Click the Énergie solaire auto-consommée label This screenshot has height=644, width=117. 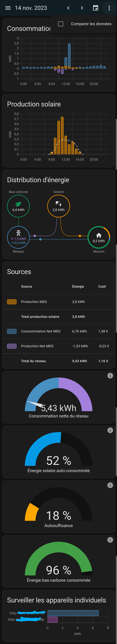[x=59, y=471]
